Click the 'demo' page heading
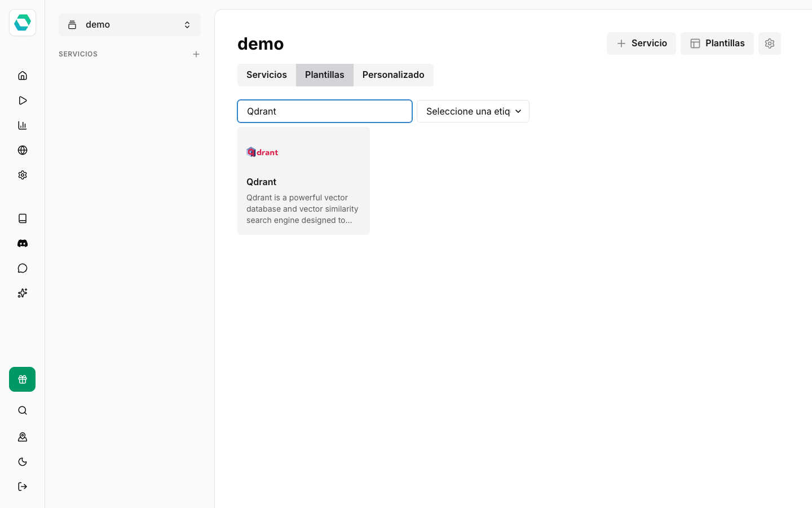The image size is (812, 508). click(261, 43)
